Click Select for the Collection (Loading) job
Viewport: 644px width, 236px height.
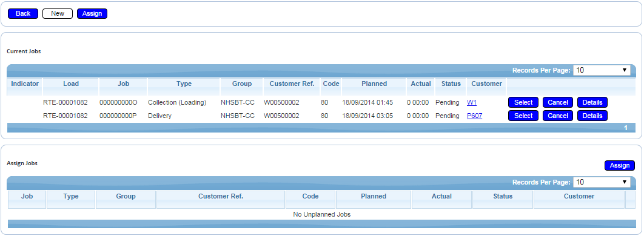pos(523,102)
